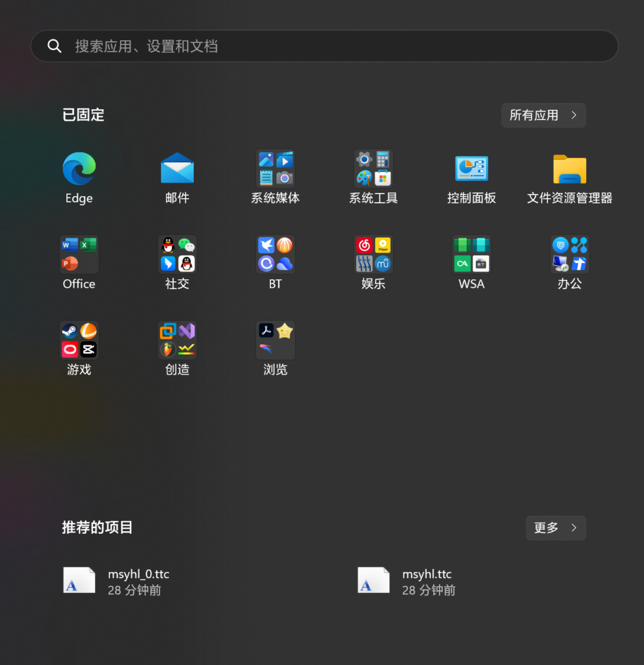The height and width of the screenshot is (665, 644).
Task: Open the Office app folder
Action: tap(79, 263)
